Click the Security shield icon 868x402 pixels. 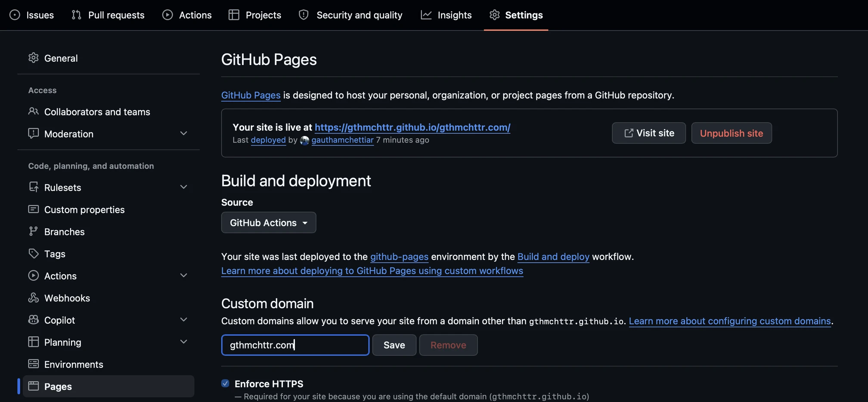(304, 15)
